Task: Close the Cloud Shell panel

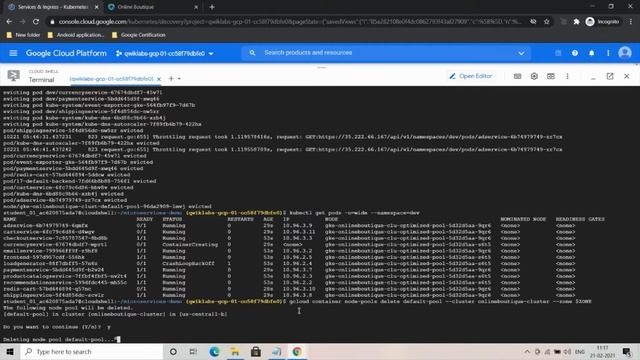Action: click(627, 76)
